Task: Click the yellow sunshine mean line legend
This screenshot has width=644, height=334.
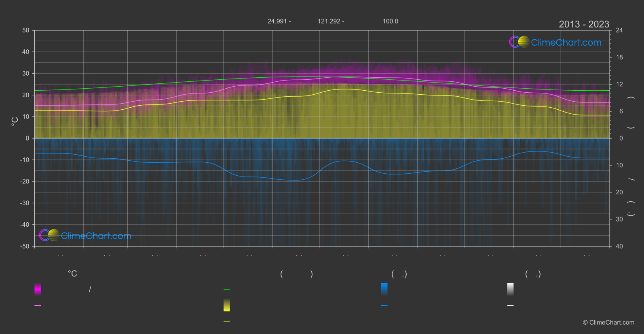Action: [227, 321]
